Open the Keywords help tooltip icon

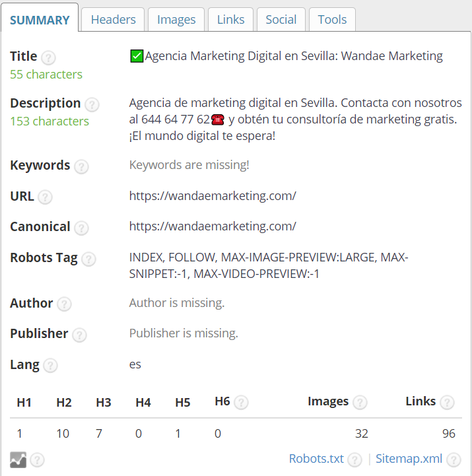pyautogui.click(x=81, y=166)
